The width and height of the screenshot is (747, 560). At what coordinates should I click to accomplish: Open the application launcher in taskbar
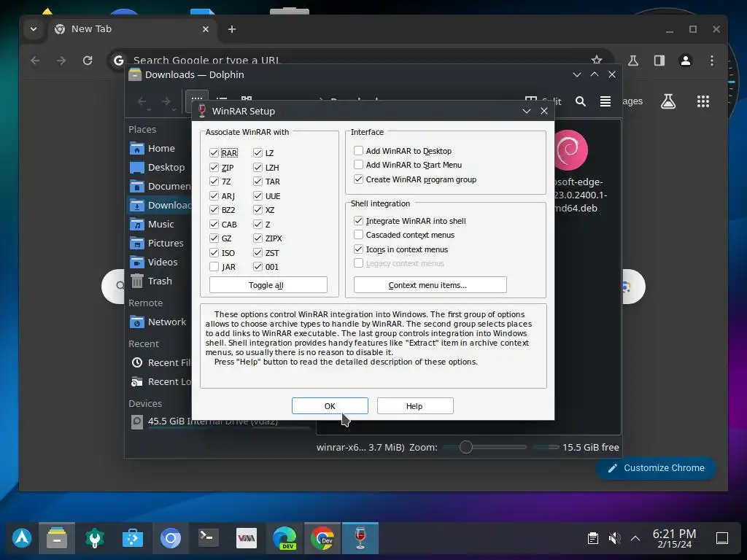(22, 538)
